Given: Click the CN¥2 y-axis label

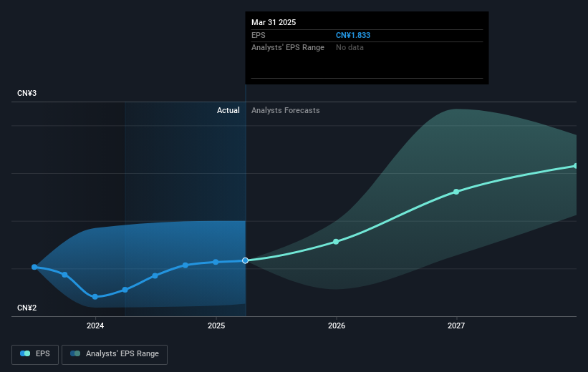Looking at the screenshot, I should point(26,308).
